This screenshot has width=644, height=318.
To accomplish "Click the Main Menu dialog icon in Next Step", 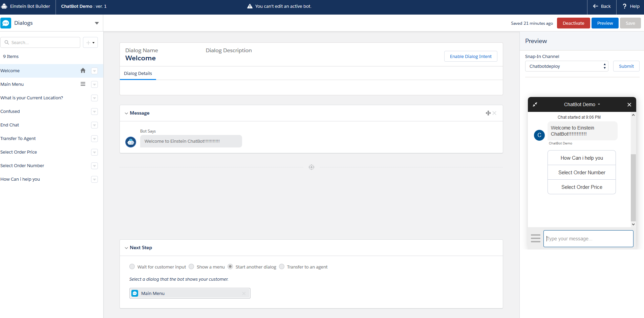I will [135, 293].
